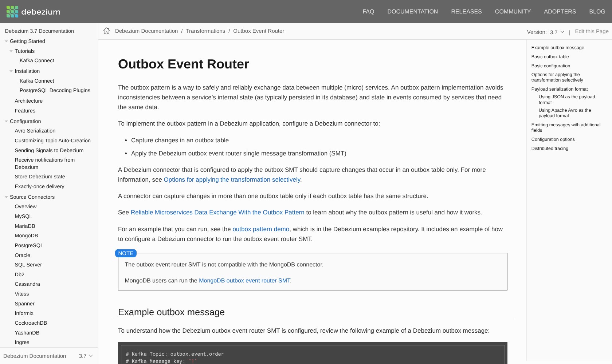Visit the BLOG in top navigation

pyautogui.click(x=597, y=12)
